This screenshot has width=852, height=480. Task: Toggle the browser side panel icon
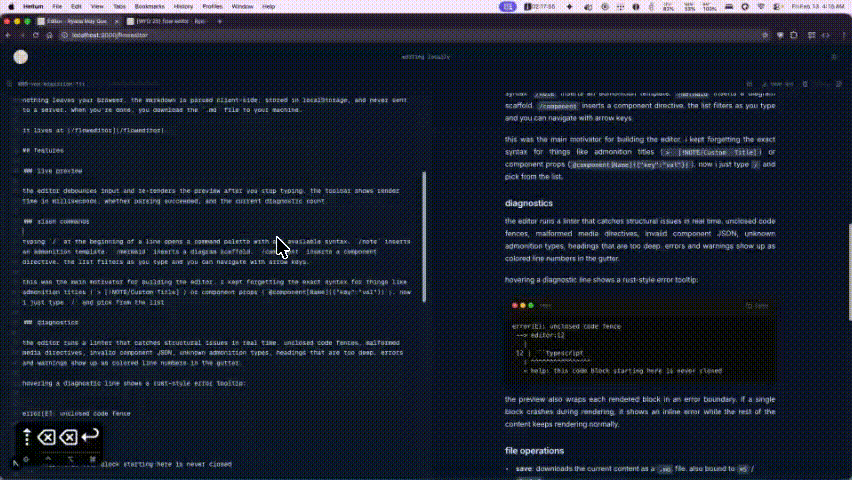[x=812, y=35]
